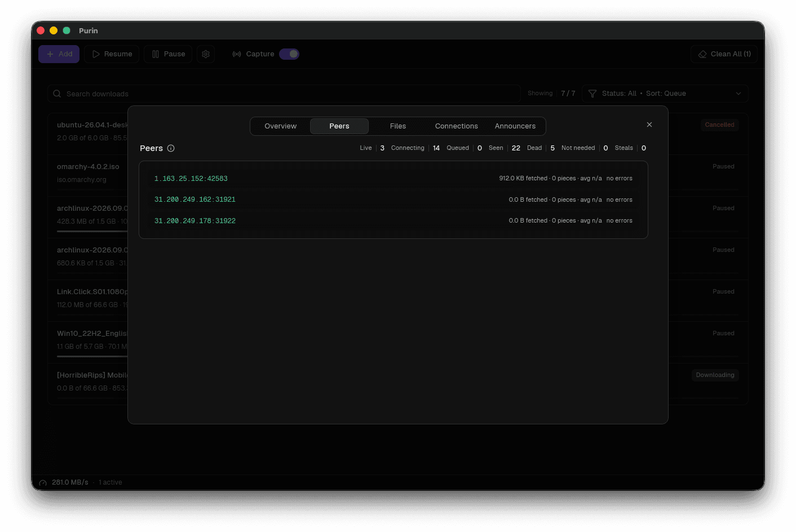The height and width of the screenshot is (532, 796).
Task: Click the Connecting count 14
Action: [436, 148]
